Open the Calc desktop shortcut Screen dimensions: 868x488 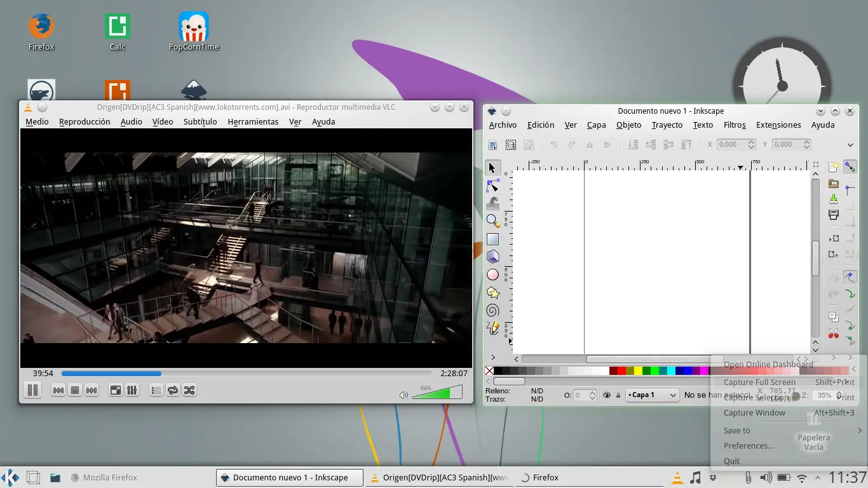coord(118,32)
